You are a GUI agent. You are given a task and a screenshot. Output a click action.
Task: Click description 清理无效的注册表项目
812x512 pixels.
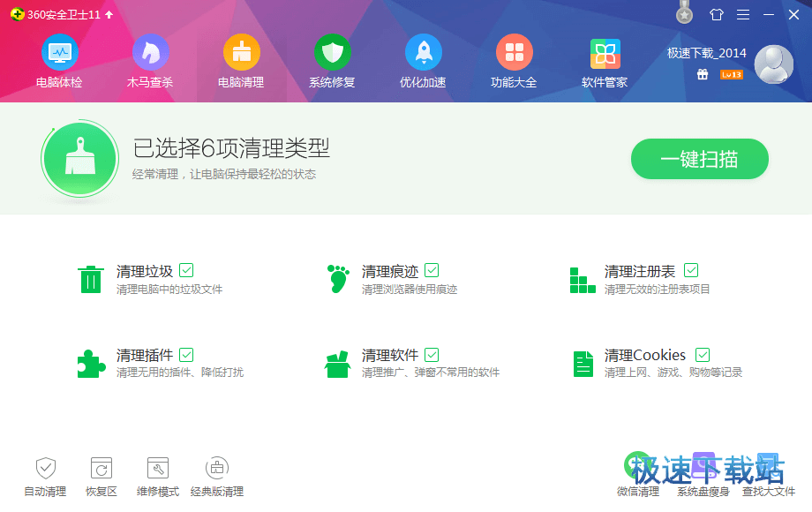tap(658, 290)
